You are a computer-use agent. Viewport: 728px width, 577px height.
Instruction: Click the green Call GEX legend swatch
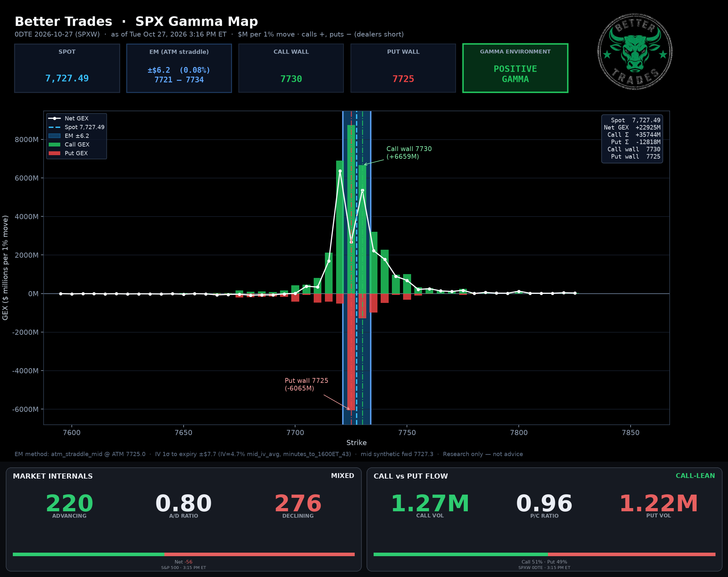(x=54, y=145)
